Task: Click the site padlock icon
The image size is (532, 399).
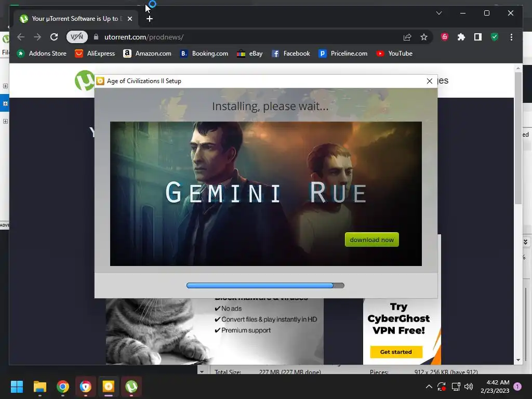Action: 96,37
